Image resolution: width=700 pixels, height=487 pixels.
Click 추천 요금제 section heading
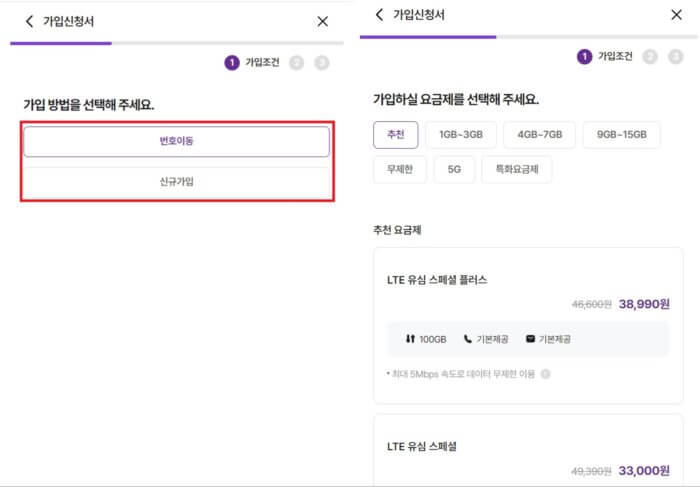(x=397, y=230)
